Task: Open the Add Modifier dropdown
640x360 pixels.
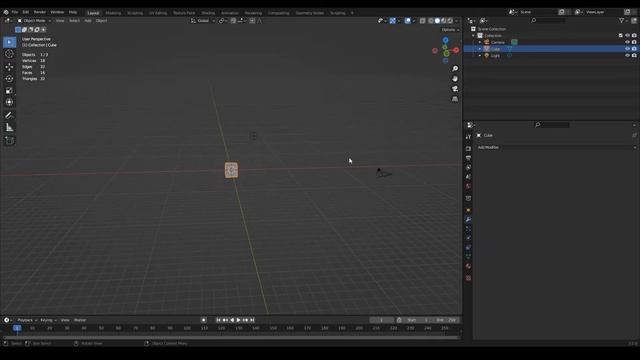Action: tap(556, 147)
